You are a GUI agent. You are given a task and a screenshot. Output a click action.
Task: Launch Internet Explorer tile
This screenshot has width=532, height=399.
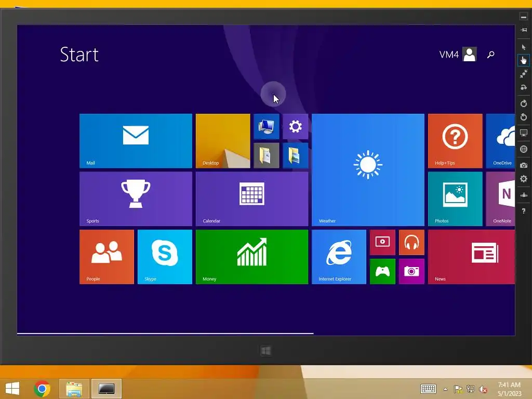click(339, 257)
